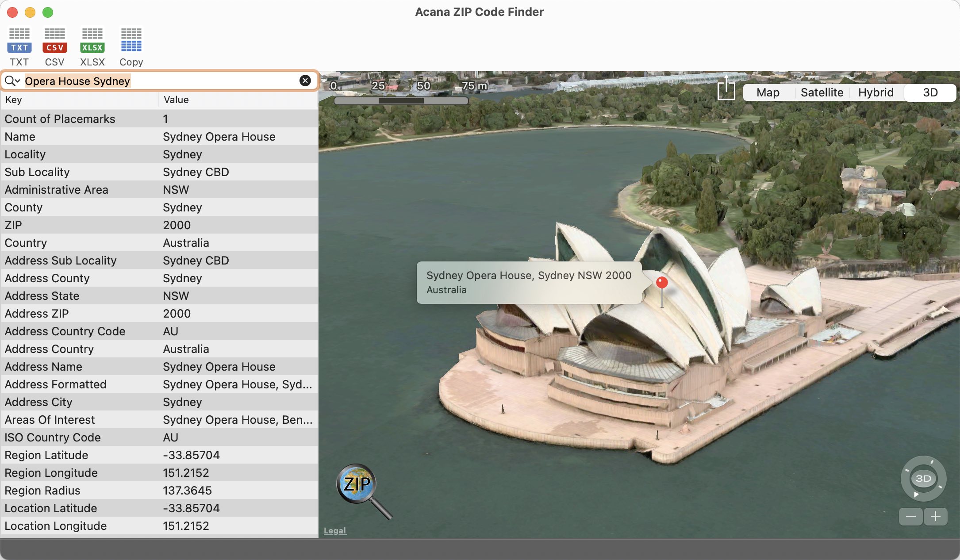Select the Address Name row
The height and width of the screenshot is (560, 960).
(159, 367)
